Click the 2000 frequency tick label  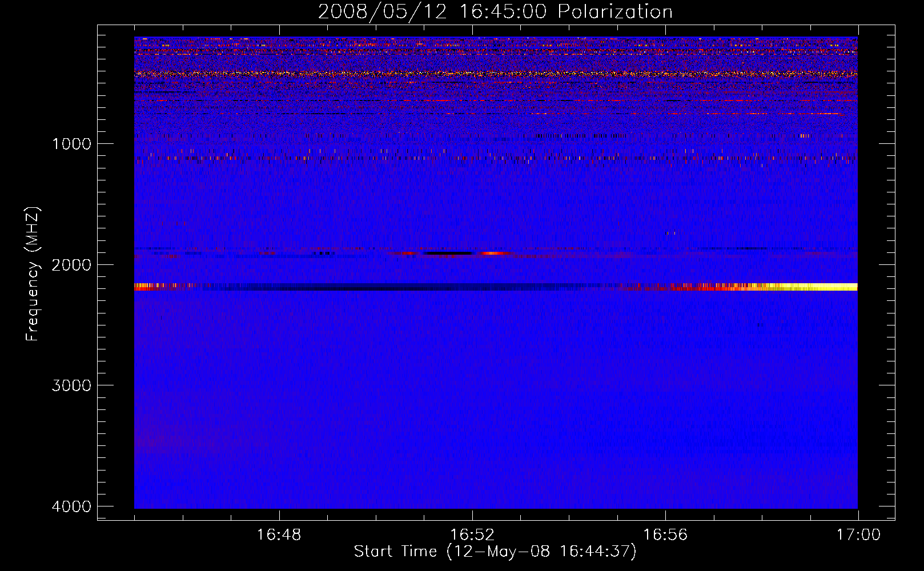tap(72, 264)
